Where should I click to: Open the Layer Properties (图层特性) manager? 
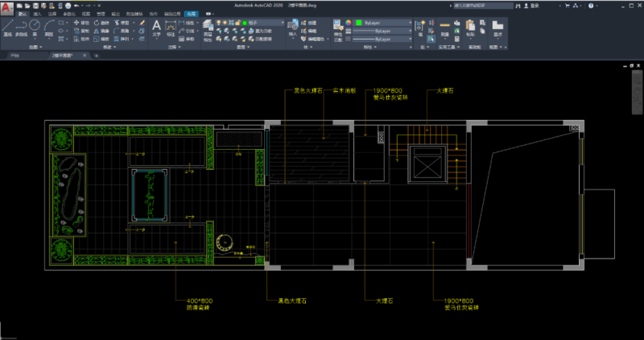pyautogui.click(x=208, y=29)
